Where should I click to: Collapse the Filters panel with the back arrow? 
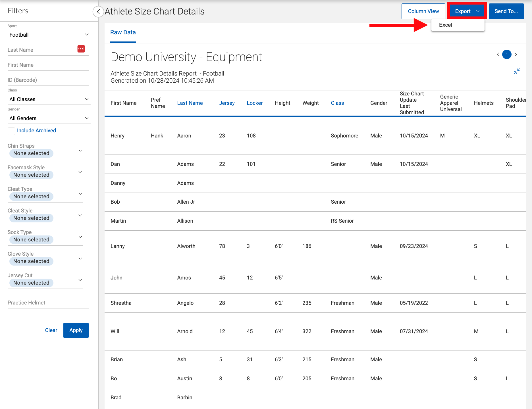98,12
